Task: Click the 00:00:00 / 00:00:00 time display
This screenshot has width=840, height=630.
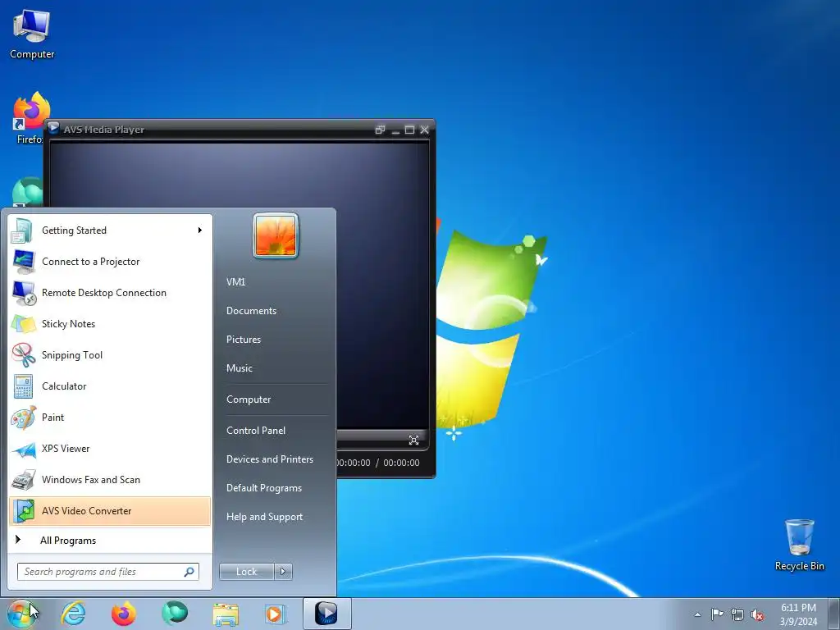Action: (378, 463)
